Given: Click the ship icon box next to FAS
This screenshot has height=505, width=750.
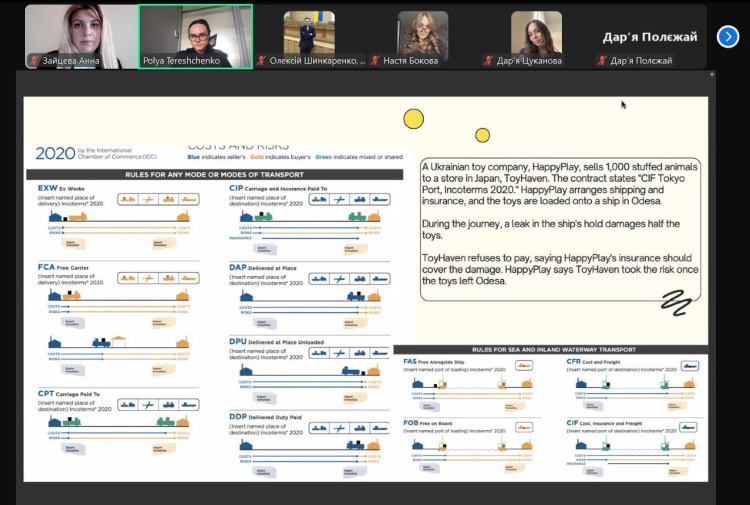Looking at the screenshot, I should (x=524, y=366).
